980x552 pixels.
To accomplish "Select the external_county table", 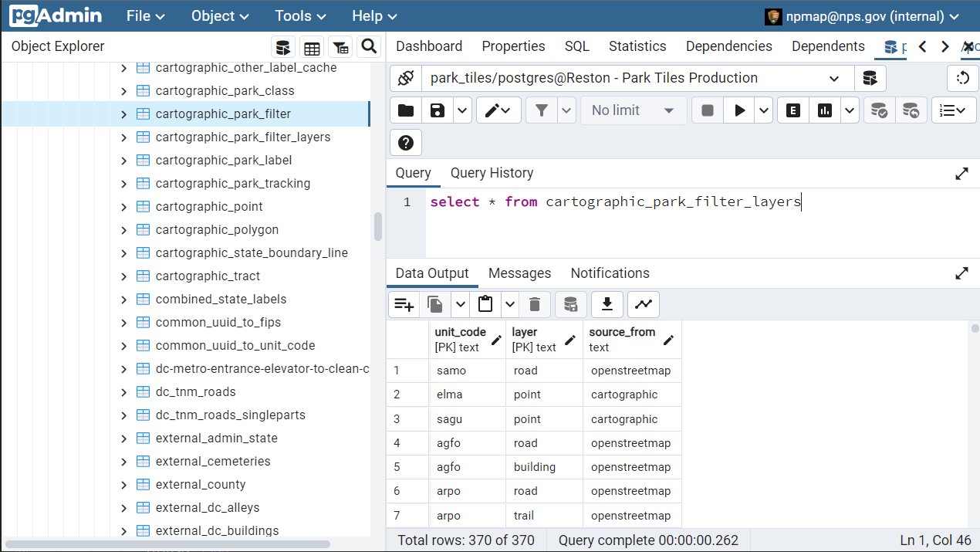I will coord(201,484).
